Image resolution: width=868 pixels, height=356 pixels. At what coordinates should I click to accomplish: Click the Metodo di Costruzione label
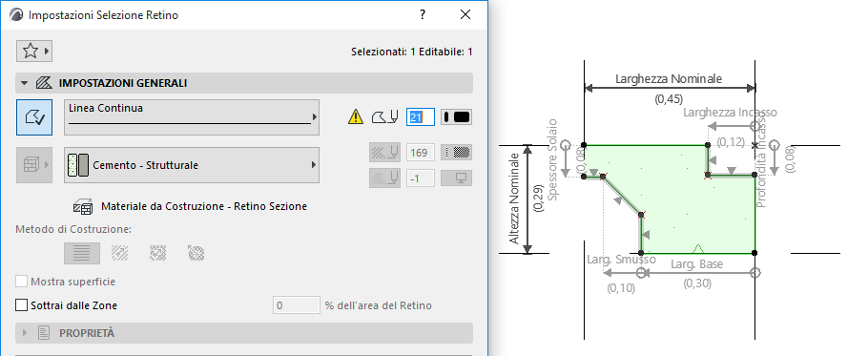[x=73, y=229]
